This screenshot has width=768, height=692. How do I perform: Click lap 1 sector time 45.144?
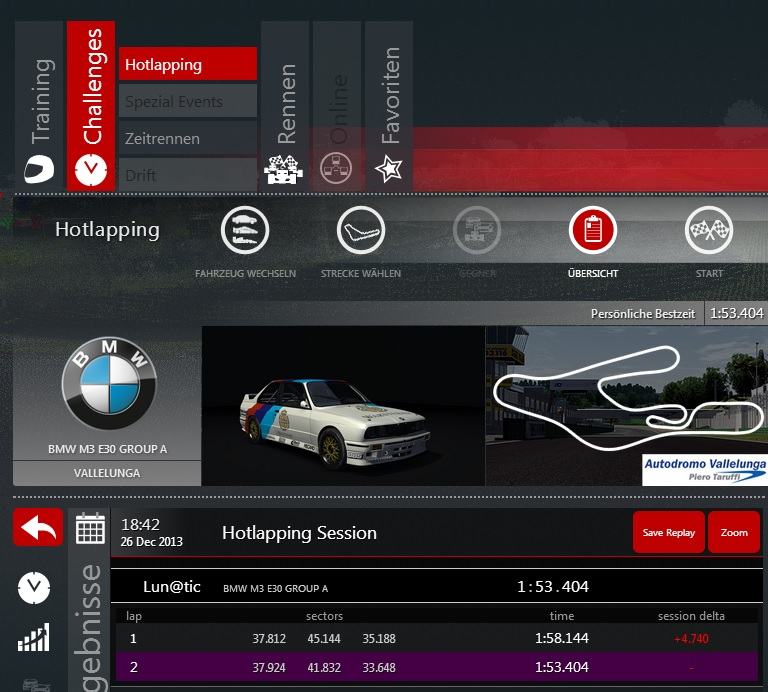pyautogui.click(x=324, y=639)
